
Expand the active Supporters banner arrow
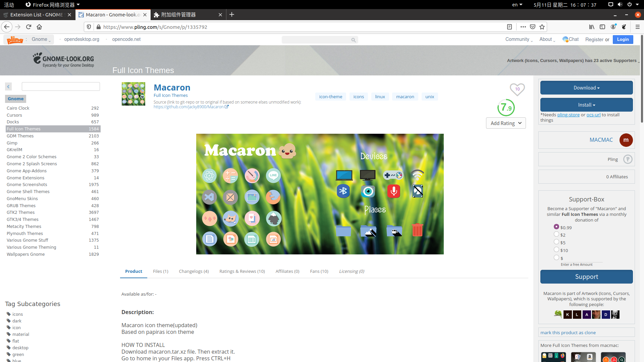click(x=639, y=61)
